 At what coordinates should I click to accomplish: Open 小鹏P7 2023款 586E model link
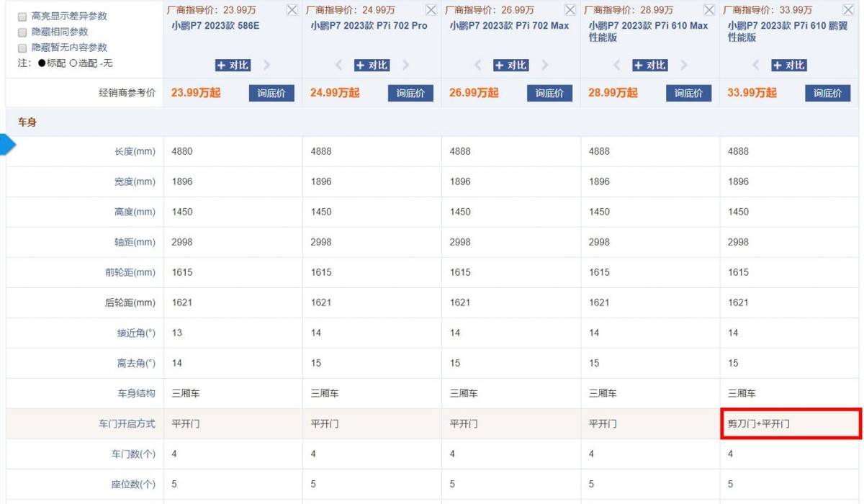click(x=216, y=25)
